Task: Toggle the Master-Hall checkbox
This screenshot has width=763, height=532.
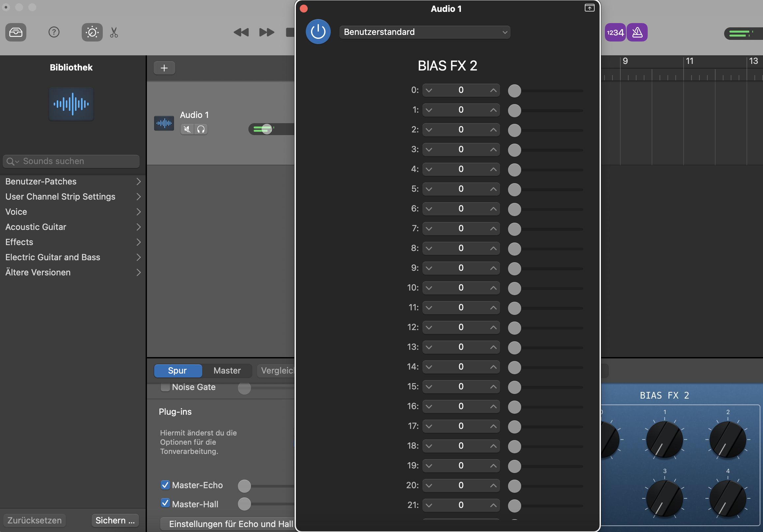Action: click(x=164, y=503)
